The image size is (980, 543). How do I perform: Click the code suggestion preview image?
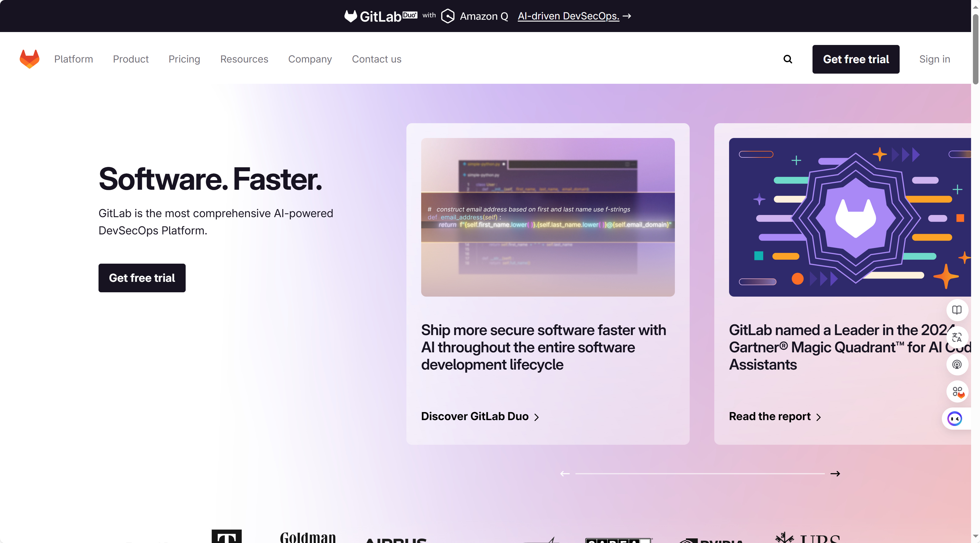[x=548, y=217]
